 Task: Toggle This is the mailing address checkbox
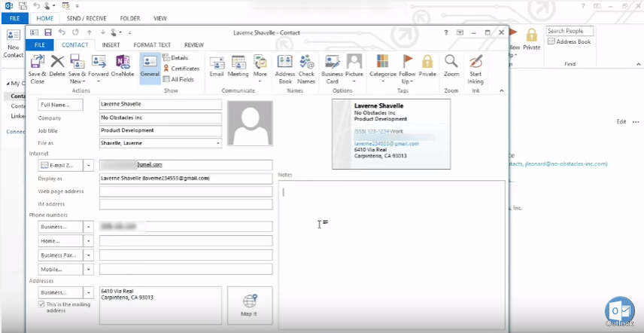pyautogui.click(x=41, y=304)
